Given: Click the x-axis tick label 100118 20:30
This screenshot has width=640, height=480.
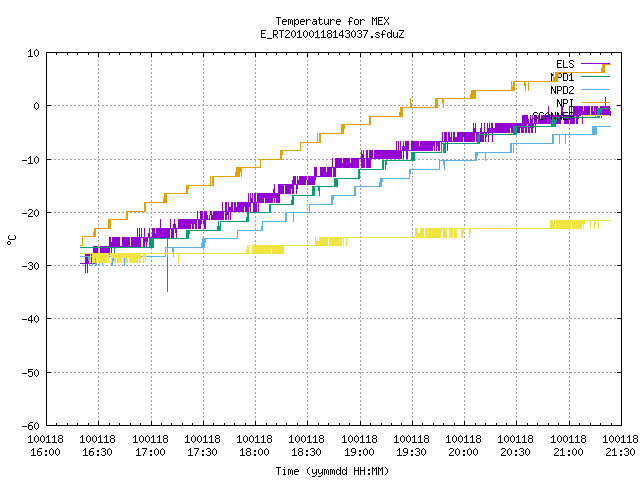Looking at the screenshot, I should pos(515,446).
